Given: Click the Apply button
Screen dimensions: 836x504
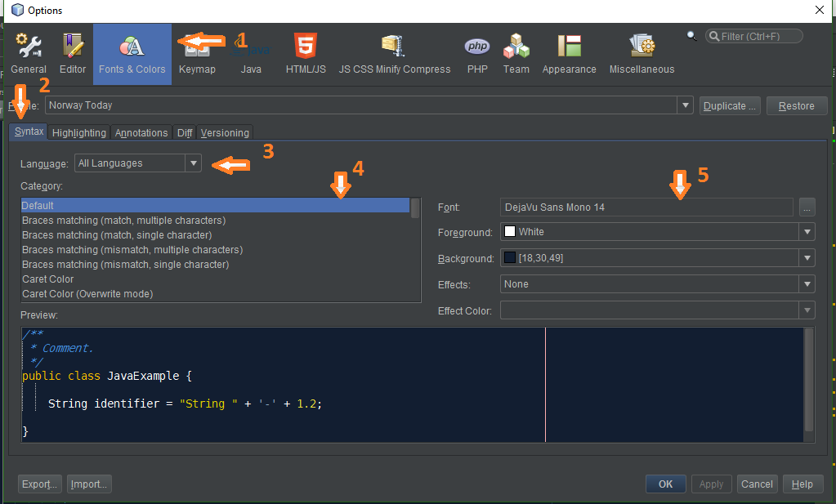Looking at the screenshot, I should pos(711,484).
